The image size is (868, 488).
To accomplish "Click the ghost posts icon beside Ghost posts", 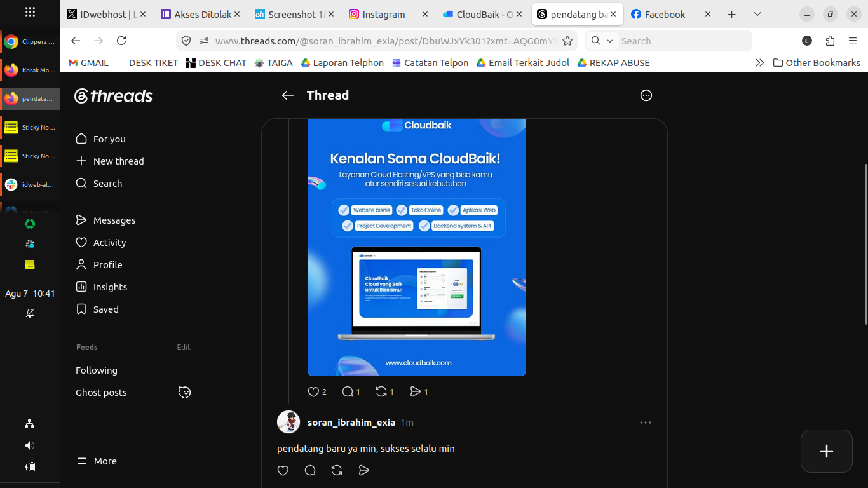I will pos(185,392).
